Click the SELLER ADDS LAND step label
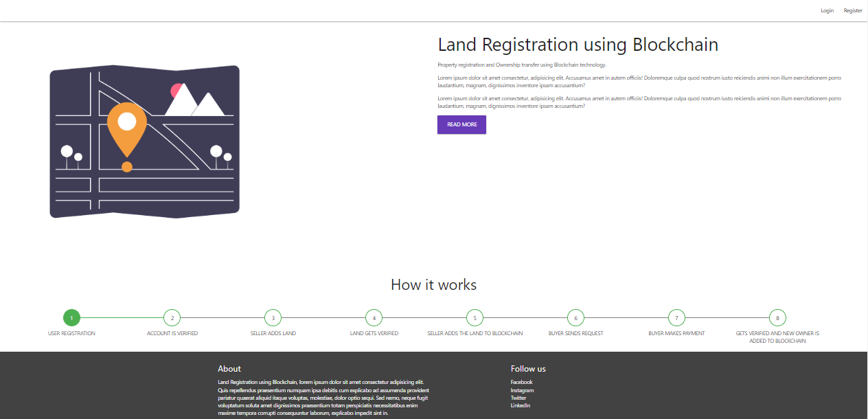The image size is (868, 419). click(273, 333)
